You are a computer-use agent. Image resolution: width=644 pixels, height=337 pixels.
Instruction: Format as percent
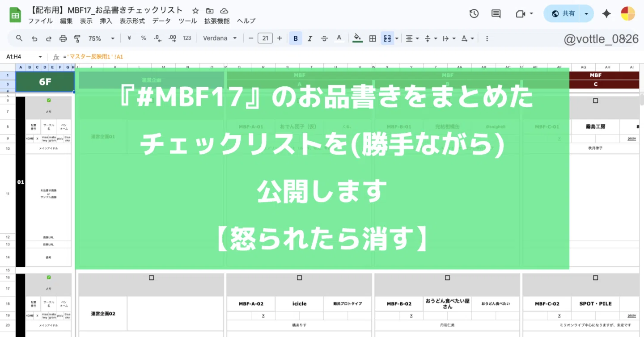144,38
